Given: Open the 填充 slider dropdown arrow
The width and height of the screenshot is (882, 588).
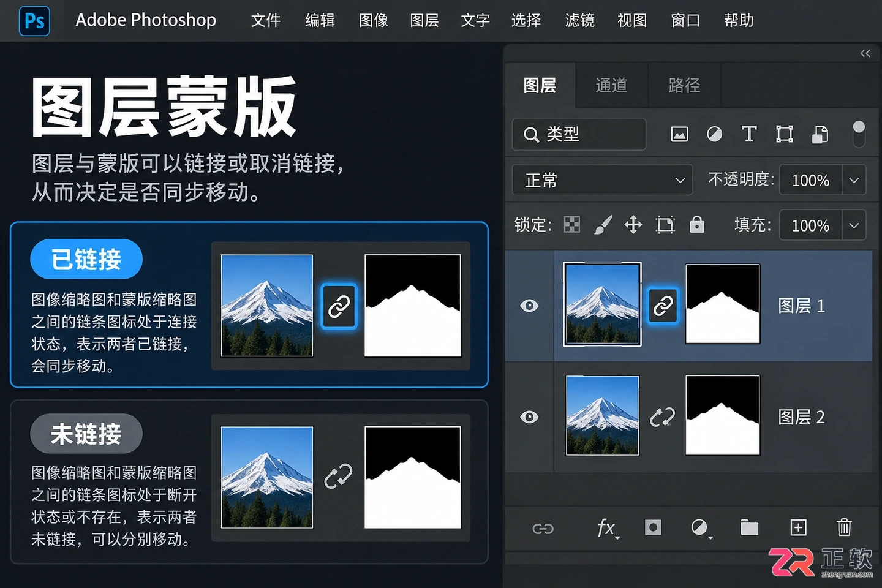Looking at the screenshot, I should (854, 225).
